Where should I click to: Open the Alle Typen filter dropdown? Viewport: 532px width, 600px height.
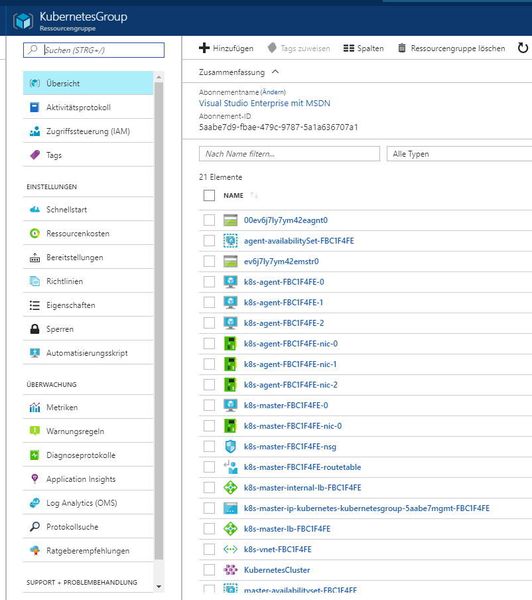click(x=459, y=154)
